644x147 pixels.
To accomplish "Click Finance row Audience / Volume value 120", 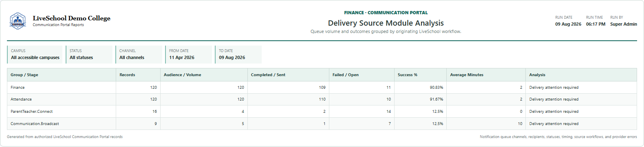I will coord(241,88).
